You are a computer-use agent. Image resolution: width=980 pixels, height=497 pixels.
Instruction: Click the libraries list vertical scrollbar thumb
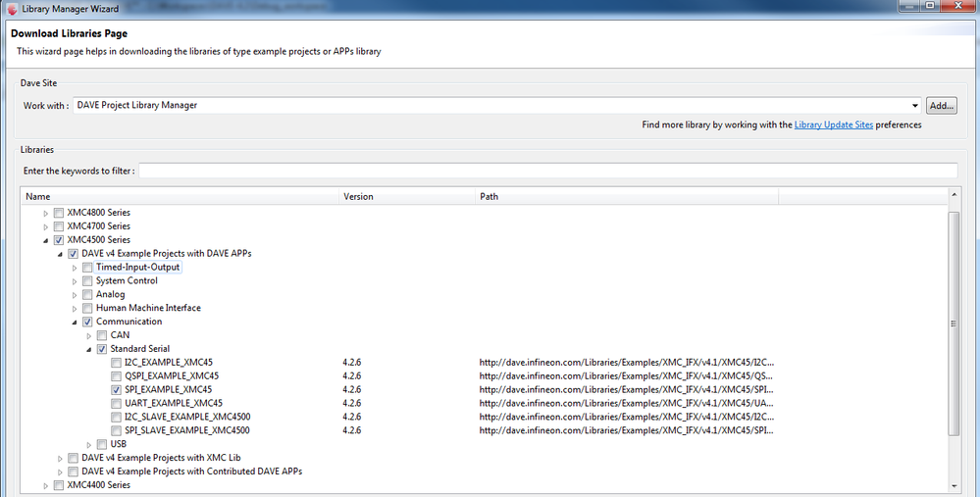954,323
